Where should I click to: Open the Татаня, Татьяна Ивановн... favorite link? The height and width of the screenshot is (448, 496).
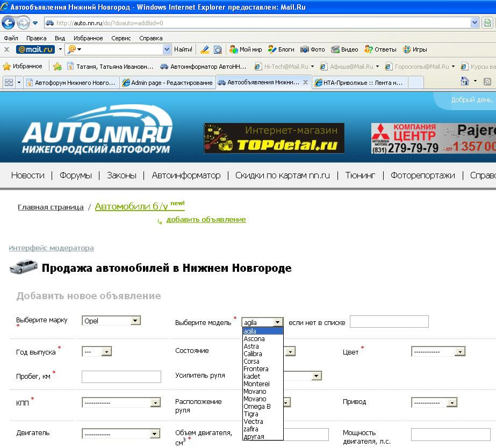pyautogui.click(x=110, y=67)
